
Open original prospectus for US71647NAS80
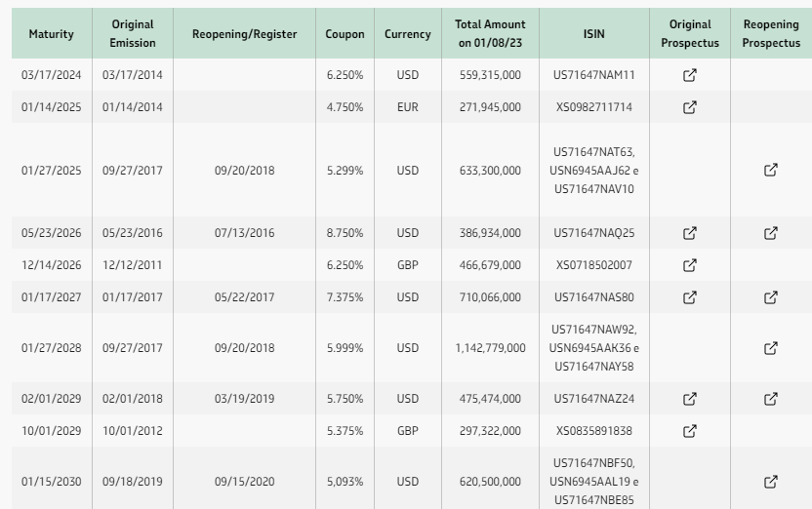pos(689,297)
